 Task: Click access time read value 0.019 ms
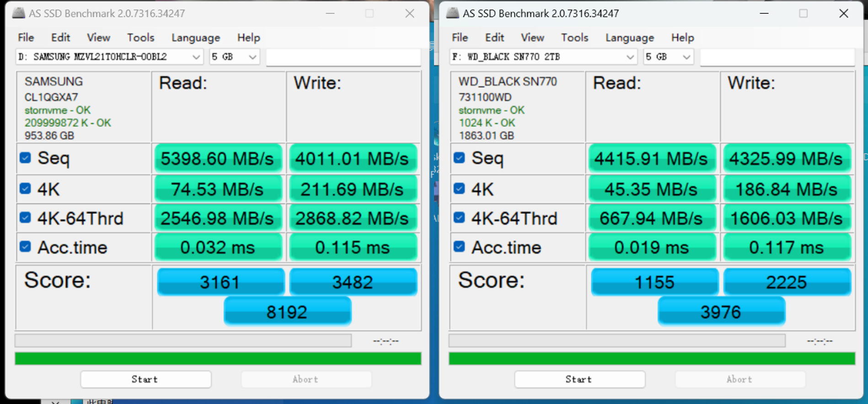coord(652,248)
